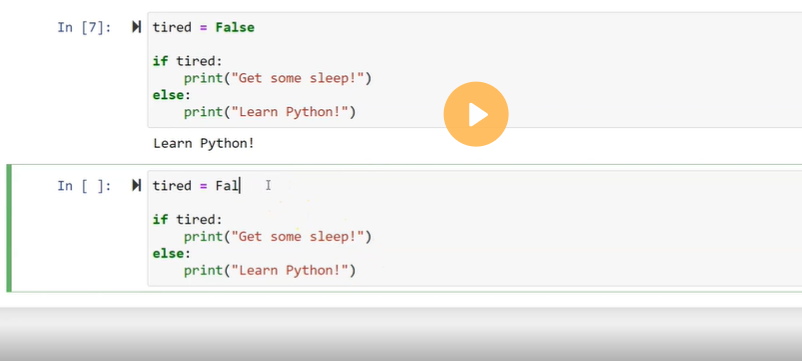Run the In [7] cell using its run icon
Image resolution: width=802 pixels, height=361 pixels.
tap(136, 27)
